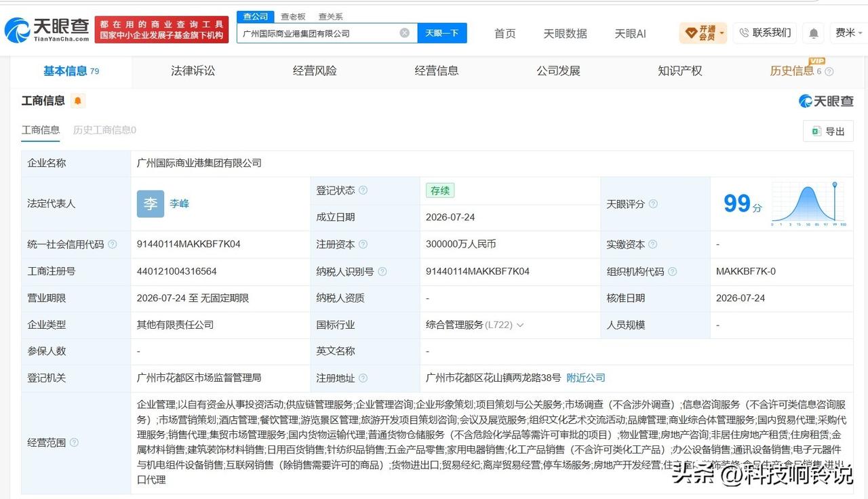Screen dimensions: 868x499
Task: Click the phone icon in 联系我们
Action: pyautogui.click(x=744, y=33)
